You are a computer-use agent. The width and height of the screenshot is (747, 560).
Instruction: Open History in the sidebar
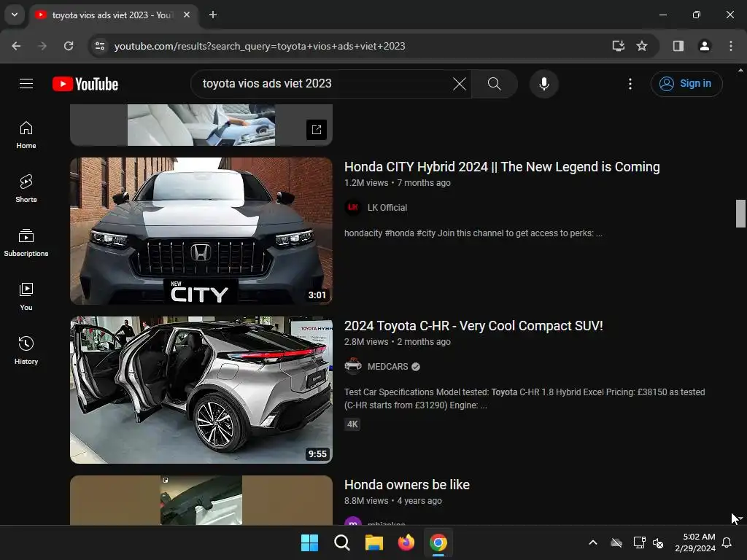(x=26, y=351)
